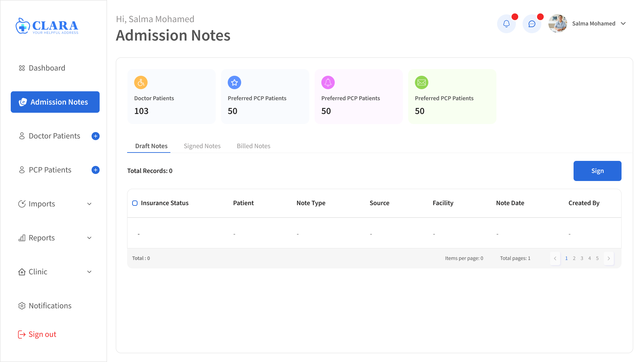Click the notification bell icon
The width and height of the screenshot is (644, 362).
(506, 24)
